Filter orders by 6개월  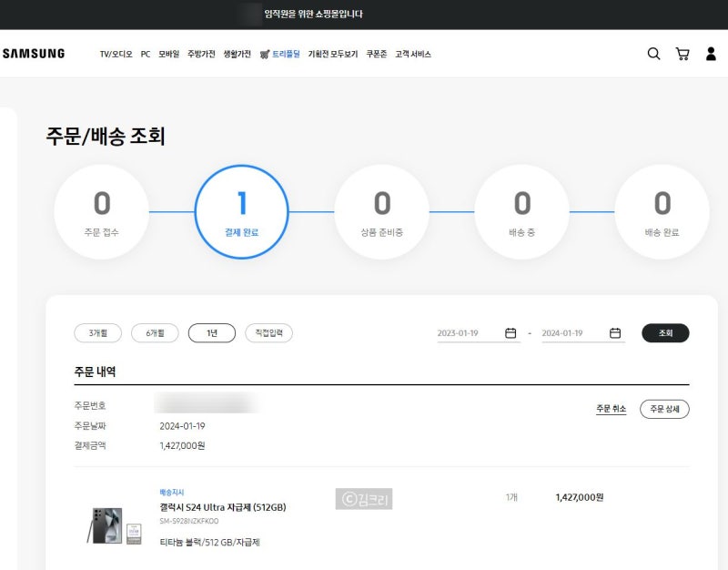(x=155, y=333)
